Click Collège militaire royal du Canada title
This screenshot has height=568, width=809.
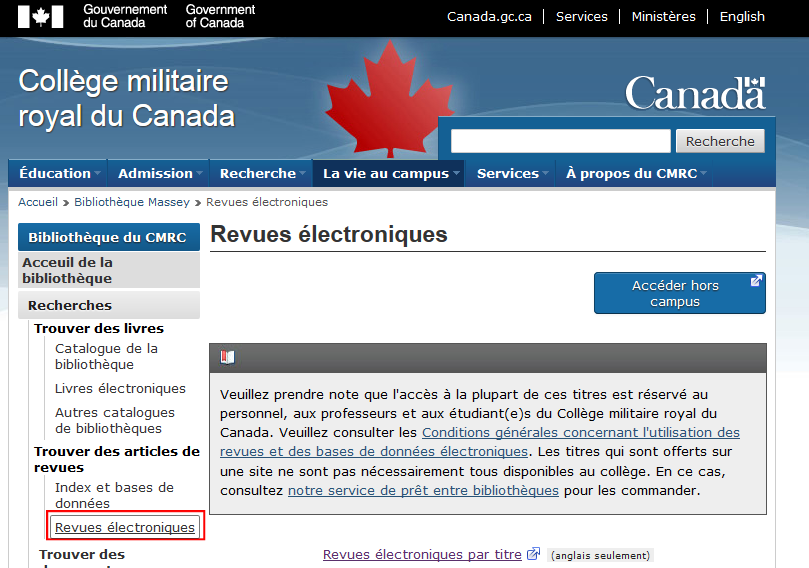point(126,98)
